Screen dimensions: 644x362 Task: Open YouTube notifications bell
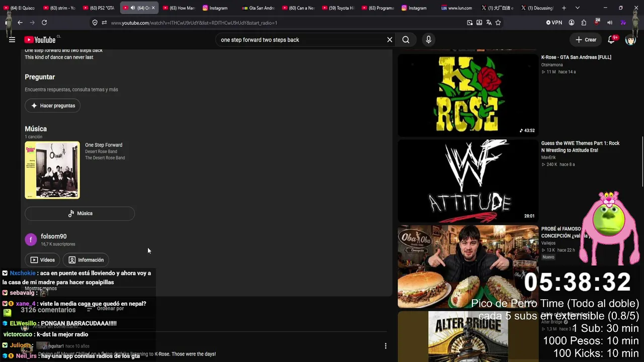(x=612, y=40)
